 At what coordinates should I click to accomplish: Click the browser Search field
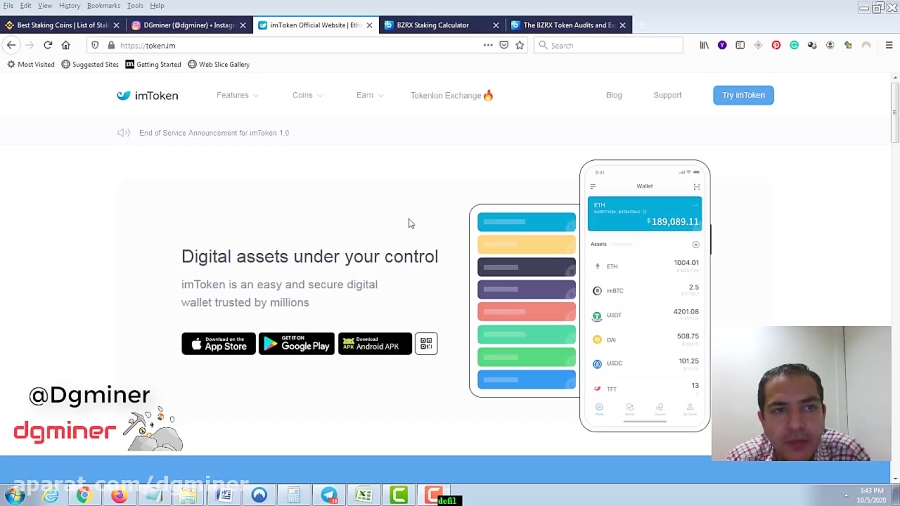pyautogui.click(x=608, y=45)
